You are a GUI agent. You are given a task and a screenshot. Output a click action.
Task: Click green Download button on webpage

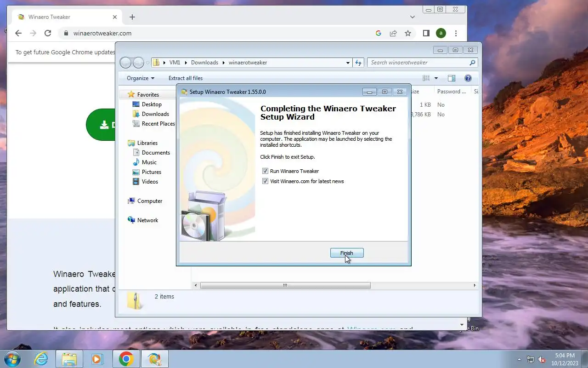101,125
